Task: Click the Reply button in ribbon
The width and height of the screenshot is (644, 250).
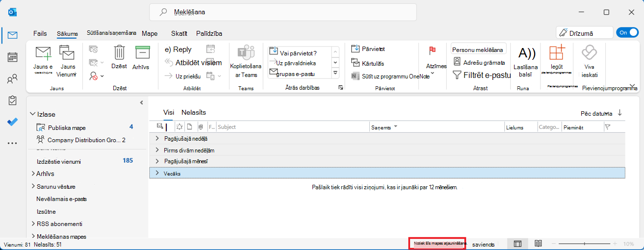Action: tap(178, 50)
